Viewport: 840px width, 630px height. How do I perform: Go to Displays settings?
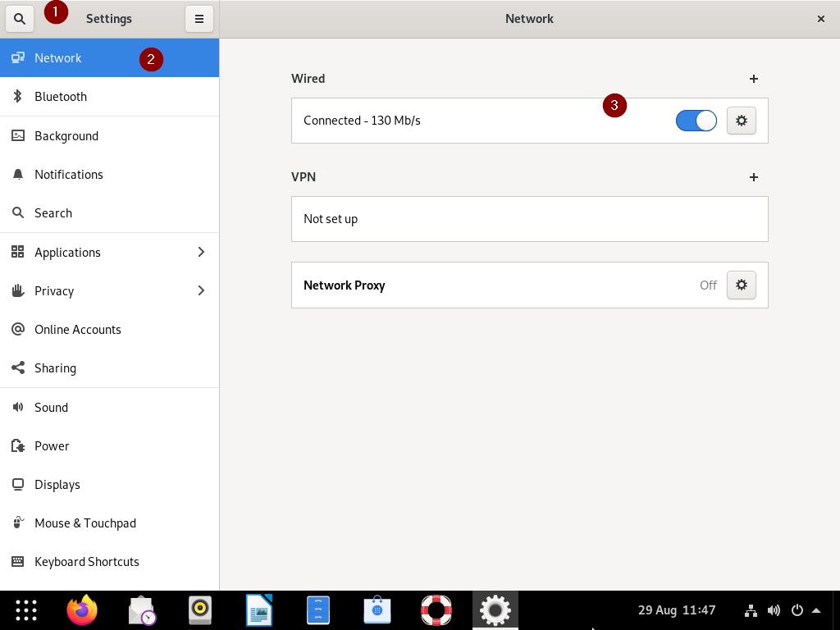(57, 485)
